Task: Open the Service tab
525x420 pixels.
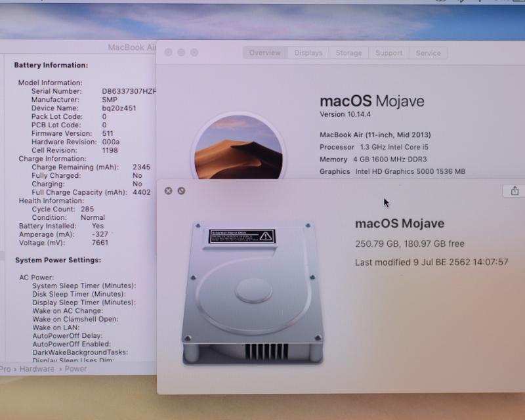Action: pos(428,53)
